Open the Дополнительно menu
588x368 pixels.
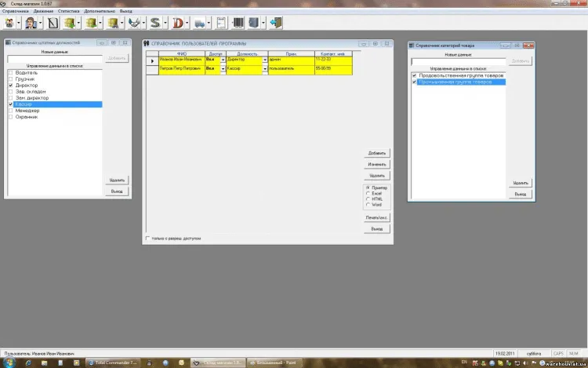(100, 11)
